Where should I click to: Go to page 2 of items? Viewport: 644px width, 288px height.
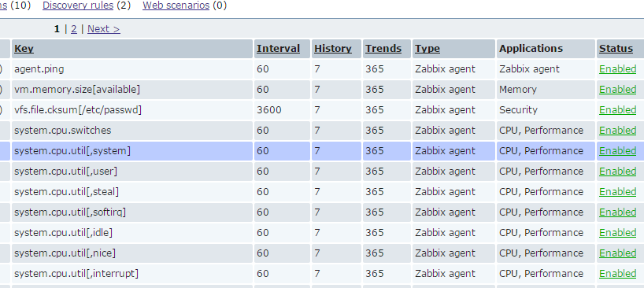(x=74, y=28)
